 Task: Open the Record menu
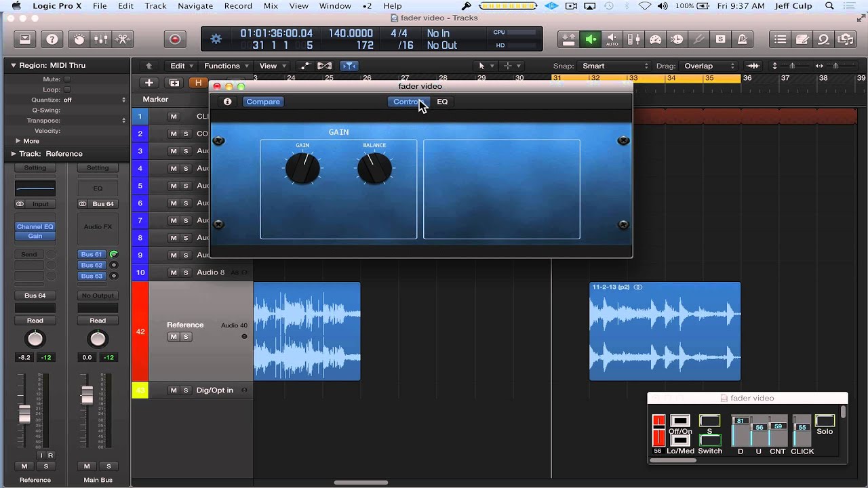[238, 6]
